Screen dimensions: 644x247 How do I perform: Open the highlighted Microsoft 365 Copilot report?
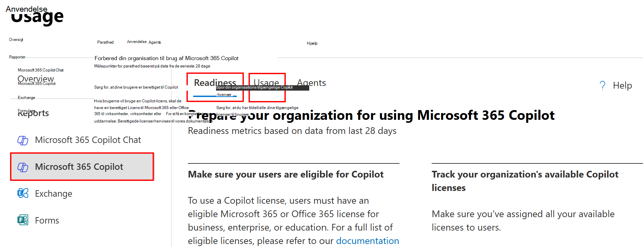82,167
